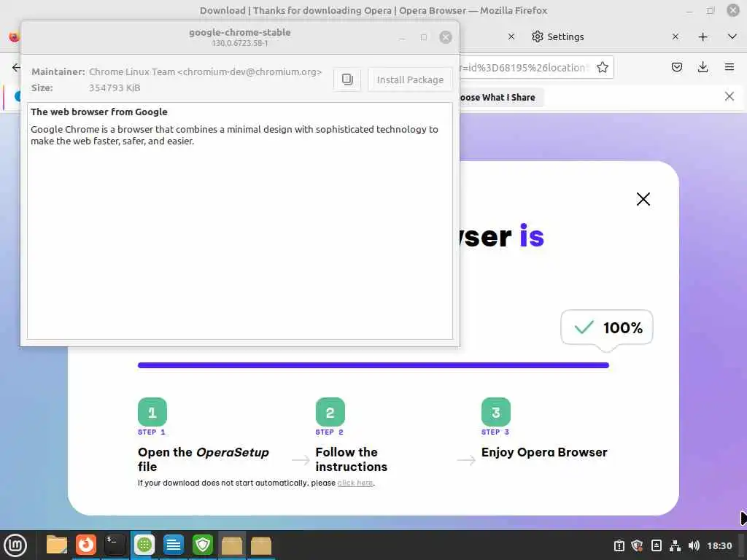The width and height of the screenshot is (747, 560).
Task: Click 'The web browser from Google' heading
Action: [x=99, y=112]
